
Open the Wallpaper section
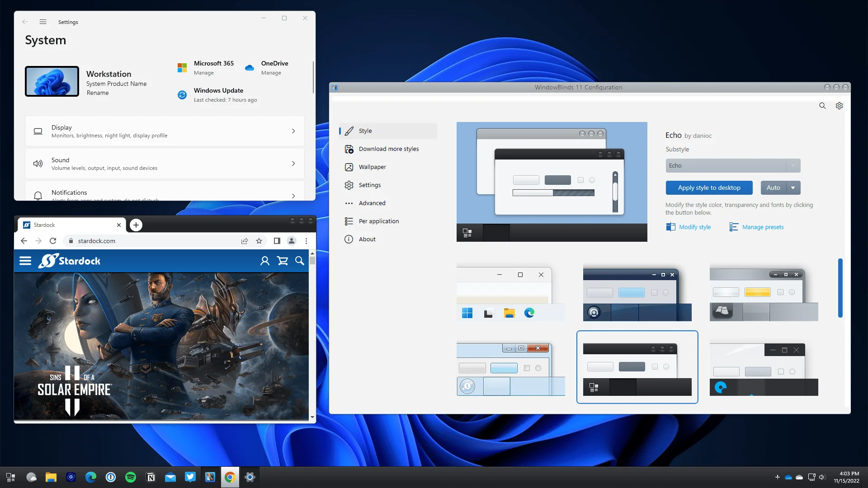[x=372, y=167]
